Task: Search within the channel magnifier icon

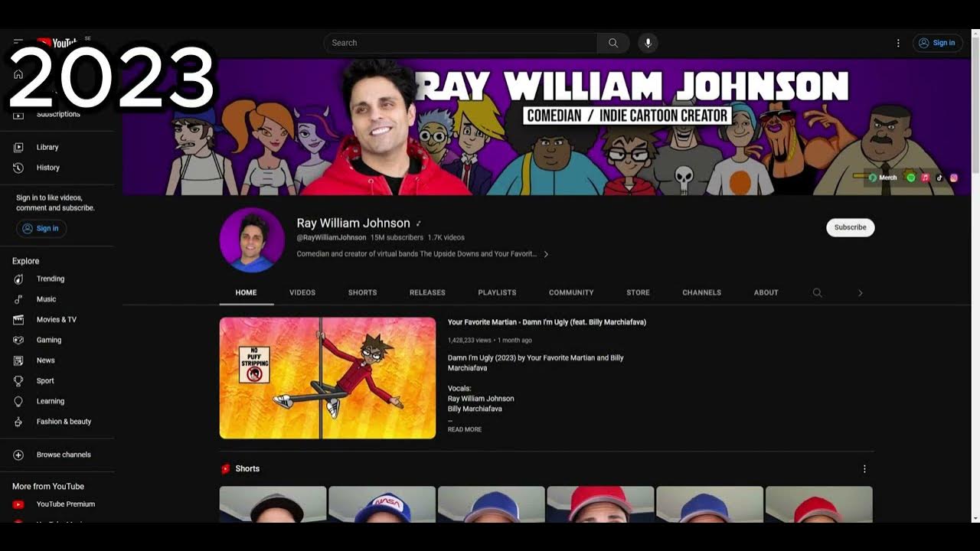Action: 817,292
